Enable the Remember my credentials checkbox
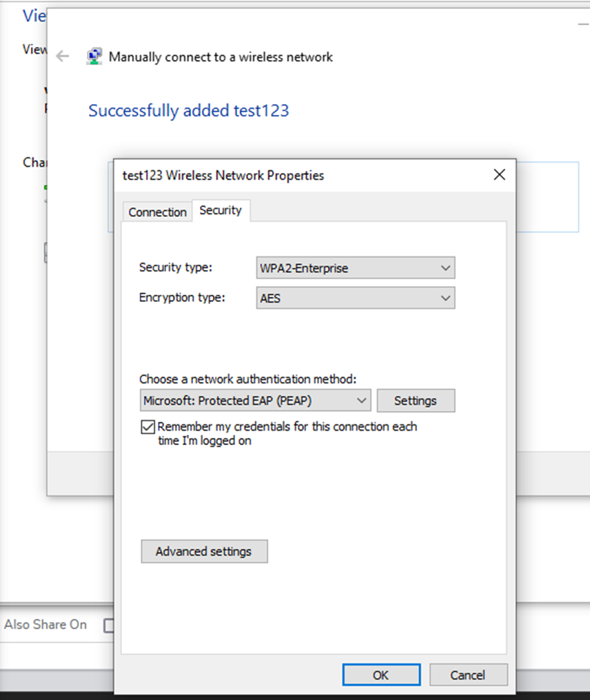This screenshot has height=700, width=590. [x=147, y=426]
